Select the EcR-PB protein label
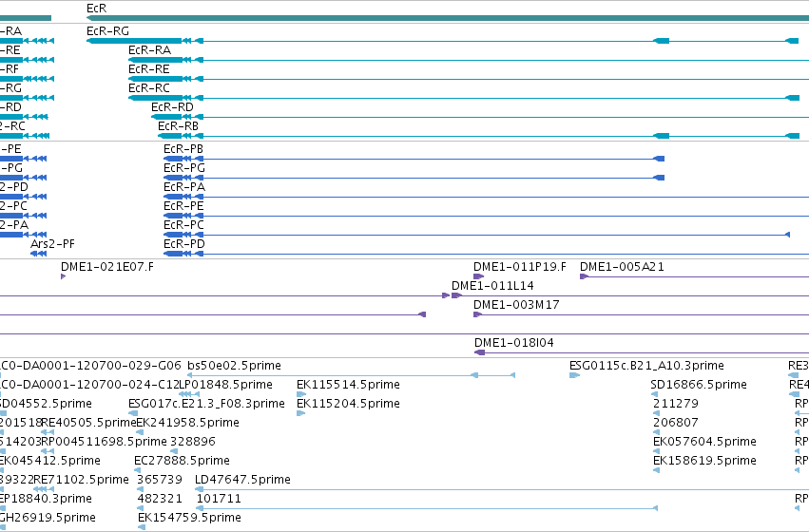This screenshot has height=532, width=809. (183, 149)
